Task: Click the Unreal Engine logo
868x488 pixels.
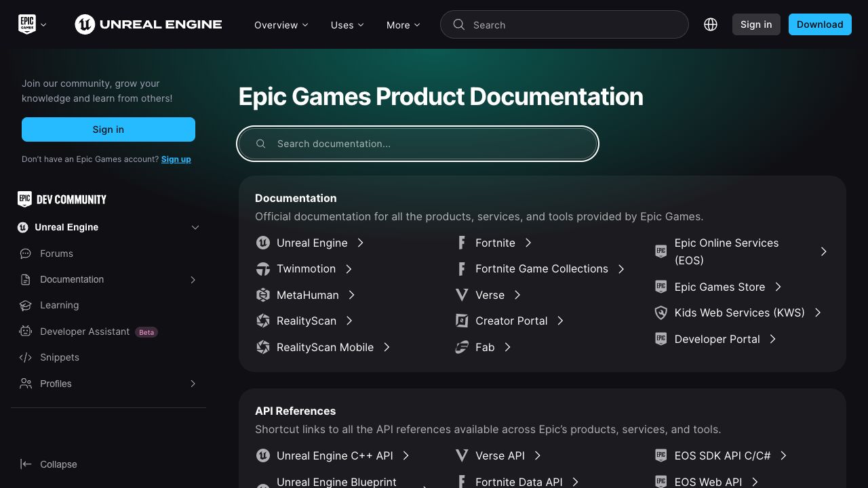Action: pos(149,24)
